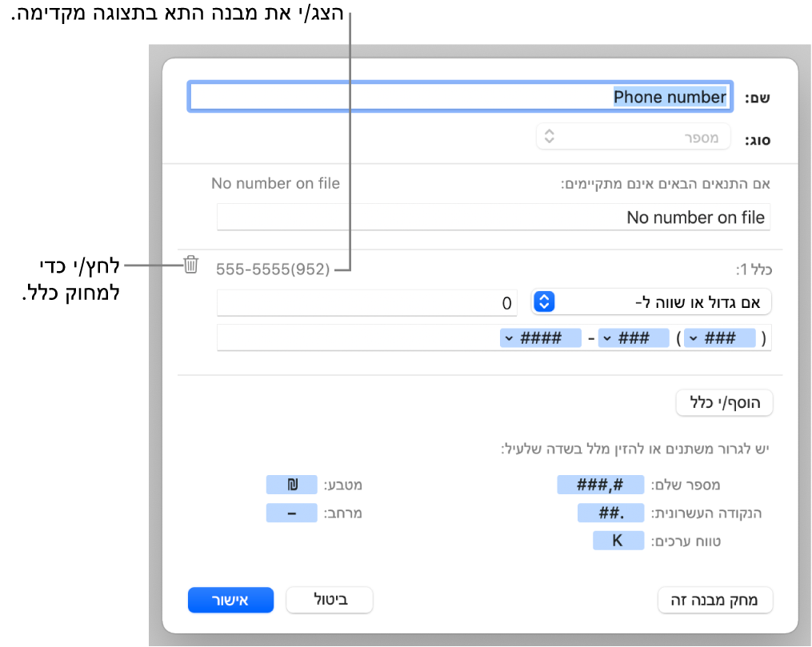
Task: Select the space dash token
Action: coord(290,513)
